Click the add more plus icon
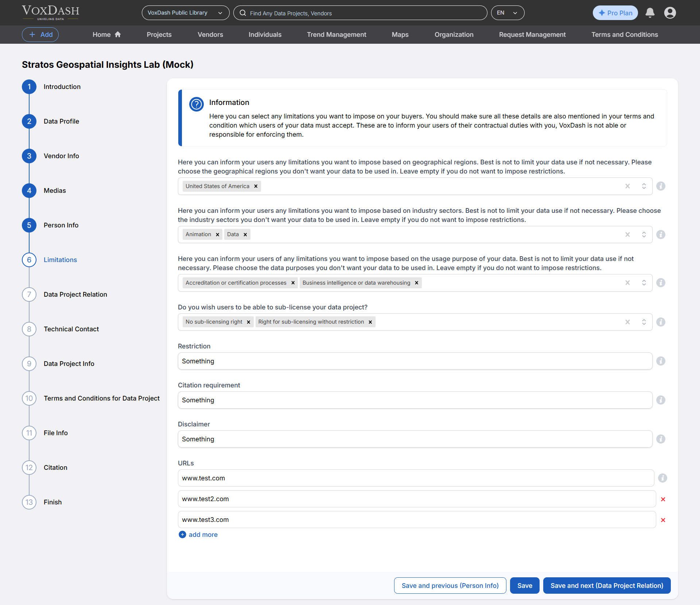700x605 pixels. pos(182,535)
